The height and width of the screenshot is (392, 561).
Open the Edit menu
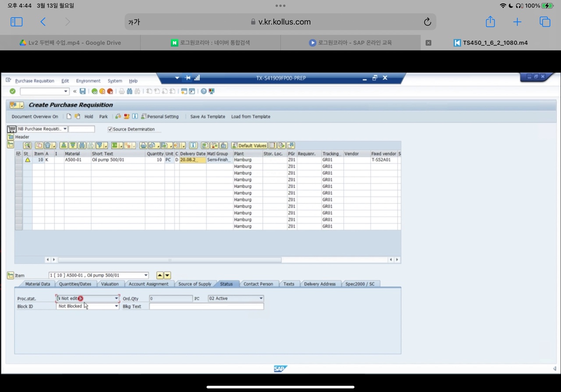65,81
